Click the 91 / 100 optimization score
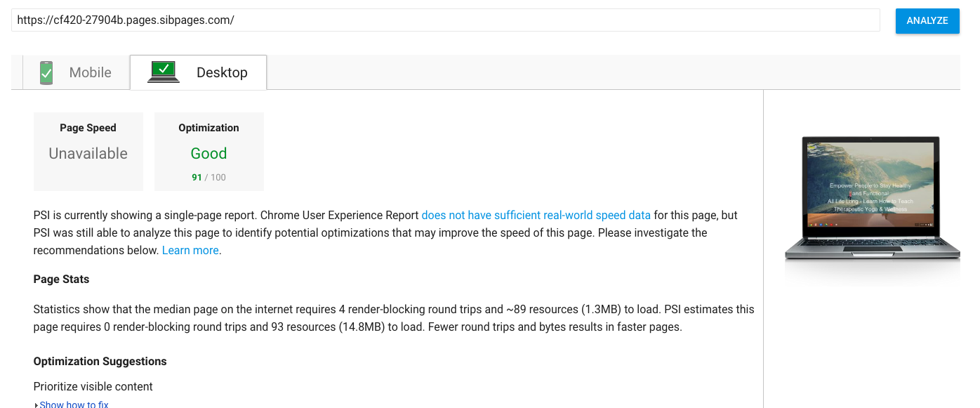 pos(208,177)
